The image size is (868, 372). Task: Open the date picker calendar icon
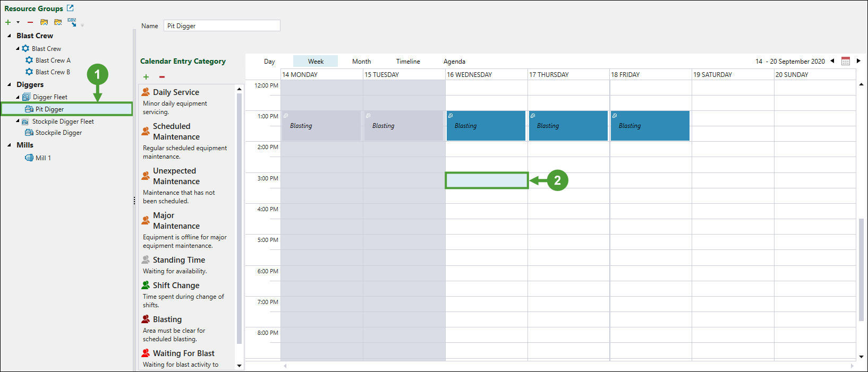point(846,61)
